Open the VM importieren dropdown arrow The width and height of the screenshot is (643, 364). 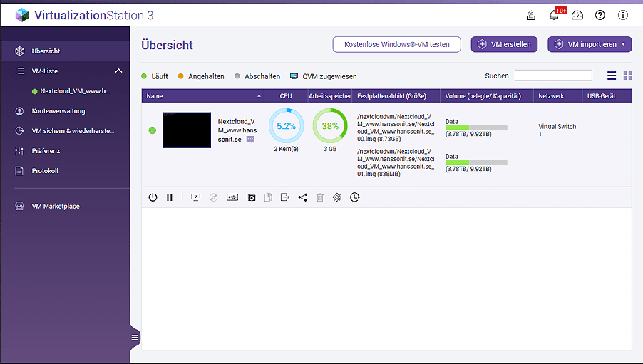pos(623,44)
